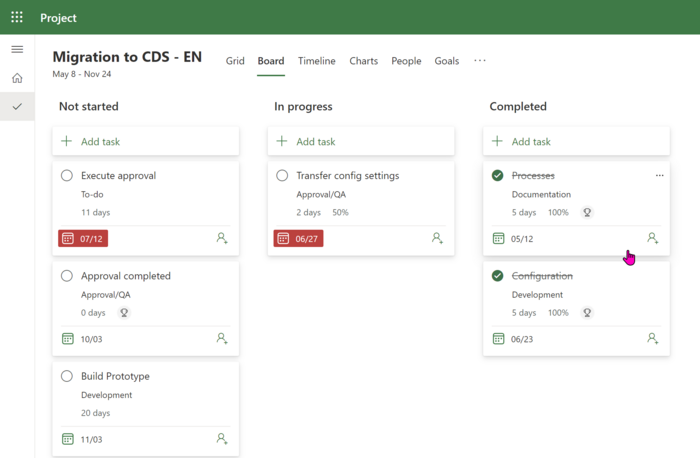Click the 07/12 due date calendar icon
Screen dimensions: 700x458
point(68,238)
